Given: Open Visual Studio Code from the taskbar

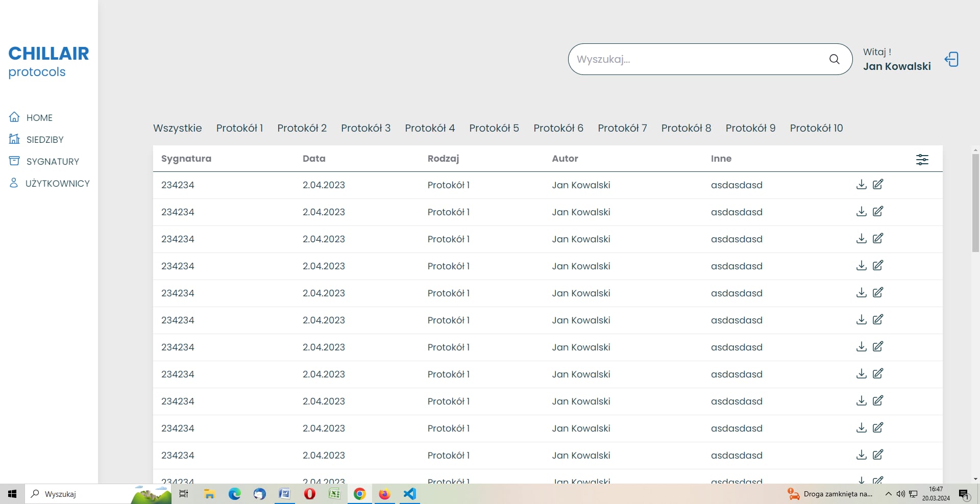Looking at the screenshot, I should pyautogui.click(x=409, y=494).
